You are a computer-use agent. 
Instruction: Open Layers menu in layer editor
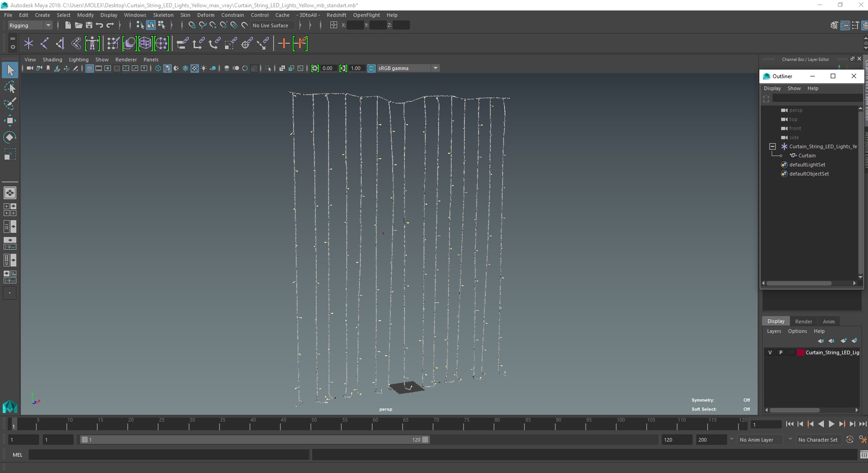774,331
